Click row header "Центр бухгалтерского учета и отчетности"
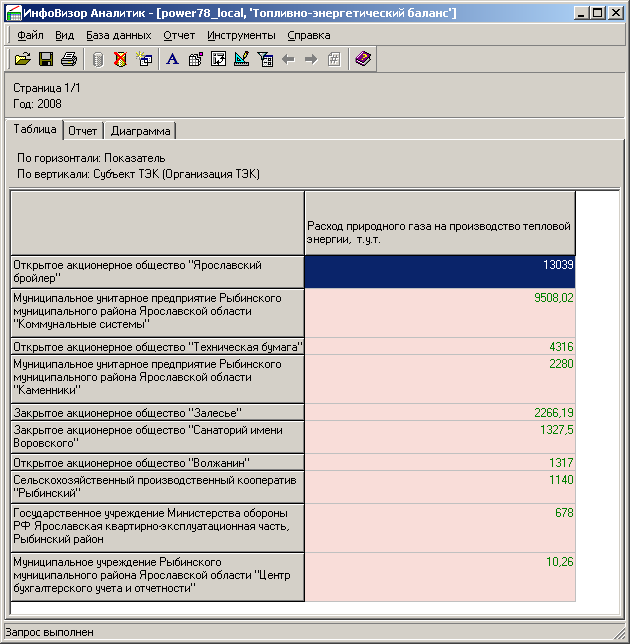This screenshot has width=630, height=644. point(158,577)
